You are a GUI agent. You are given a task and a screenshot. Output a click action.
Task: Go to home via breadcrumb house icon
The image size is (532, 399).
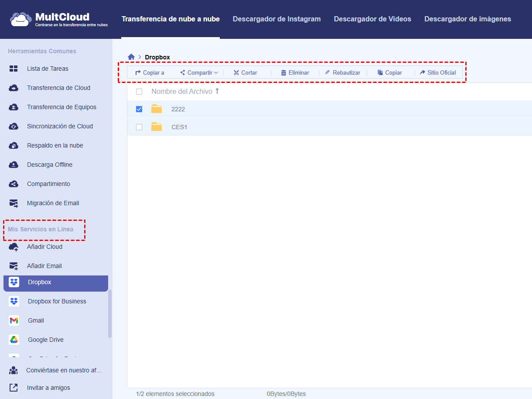(x=131, y=57)
